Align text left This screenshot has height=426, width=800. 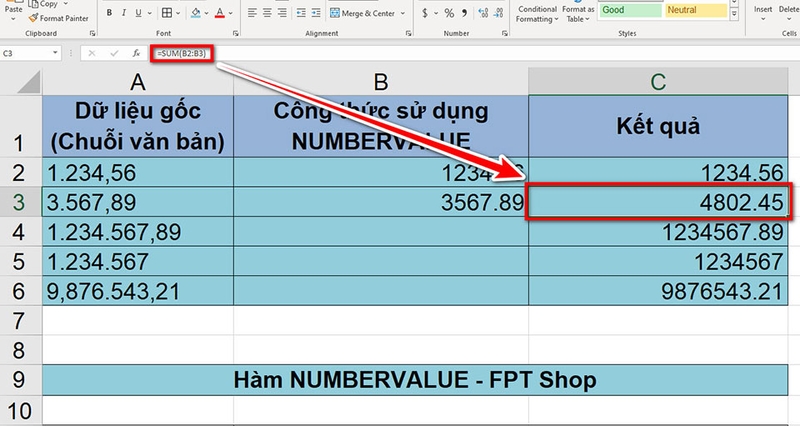[252, 13]
